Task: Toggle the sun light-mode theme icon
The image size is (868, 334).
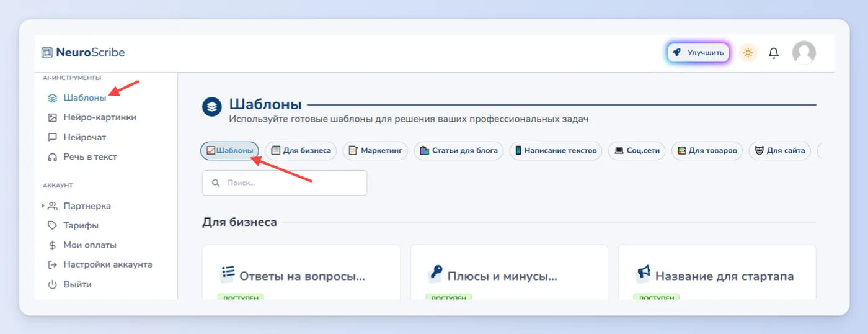Action: tap(748, 53)
